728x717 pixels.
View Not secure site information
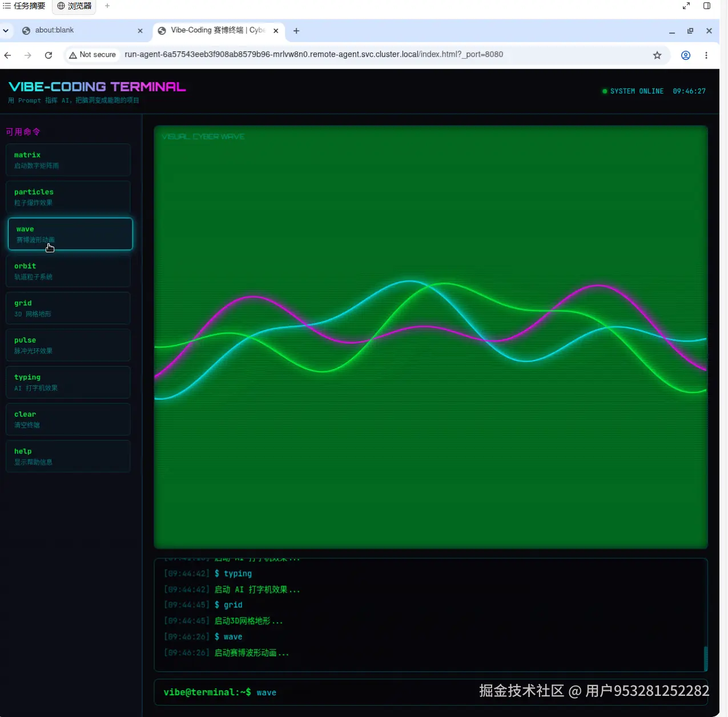[x=92, y=55]
